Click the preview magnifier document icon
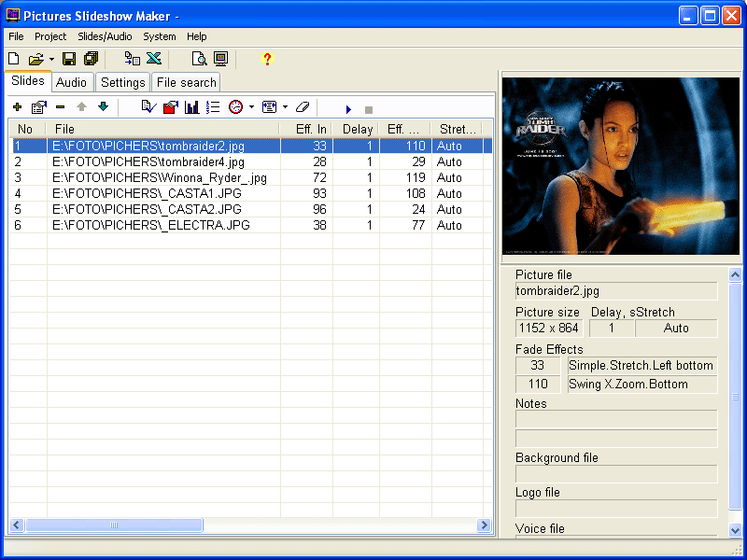The image size is (747, 560). [x=199, y=59]
